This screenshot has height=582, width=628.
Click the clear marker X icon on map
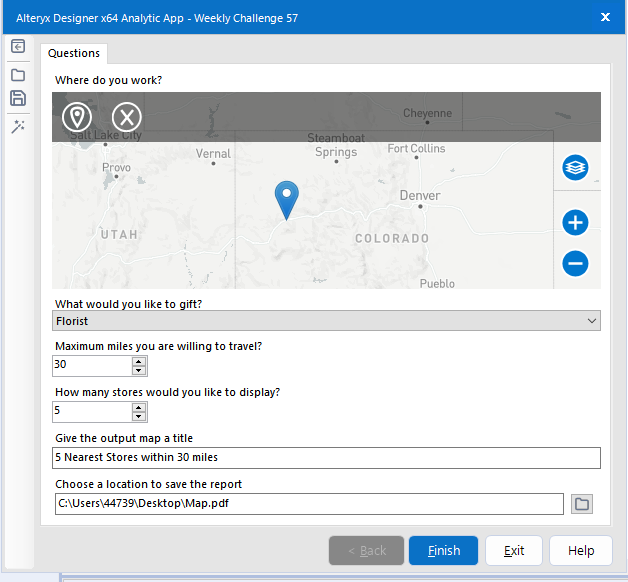click(x=127, y=117)
